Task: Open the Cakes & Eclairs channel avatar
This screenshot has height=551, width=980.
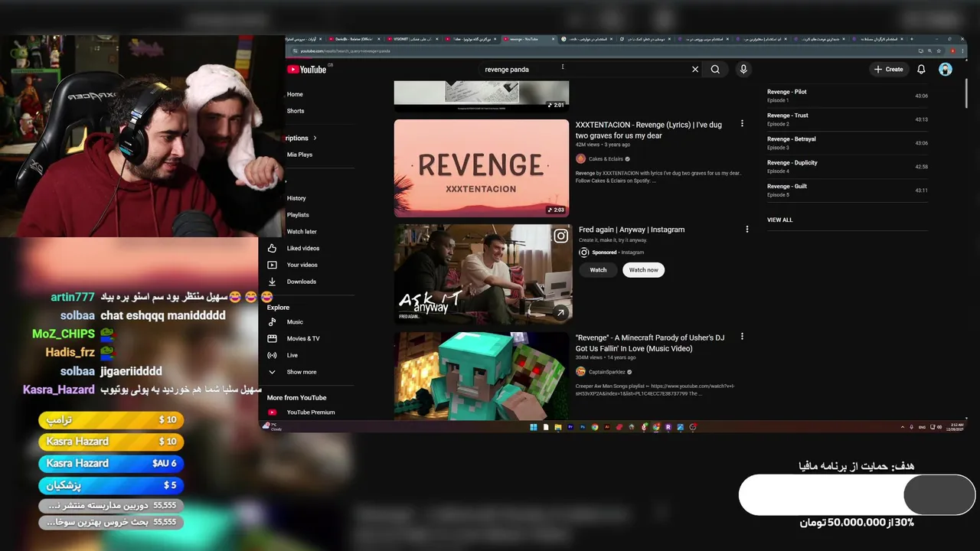Action: coord(580,159)
